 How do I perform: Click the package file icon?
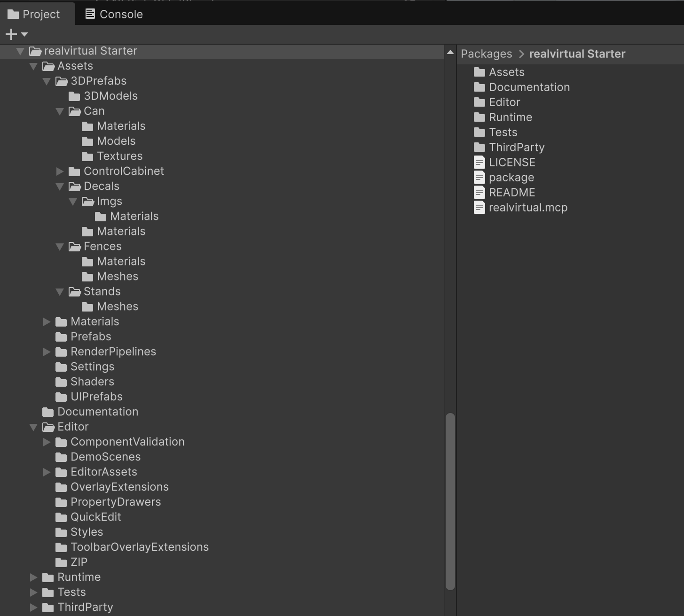479,178
